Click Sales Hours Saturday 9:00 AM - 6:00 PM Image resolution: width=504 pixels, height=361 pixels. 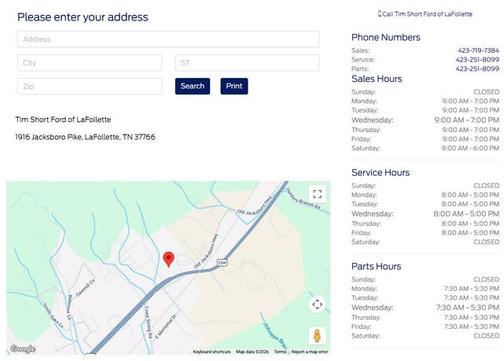point(425,148)
